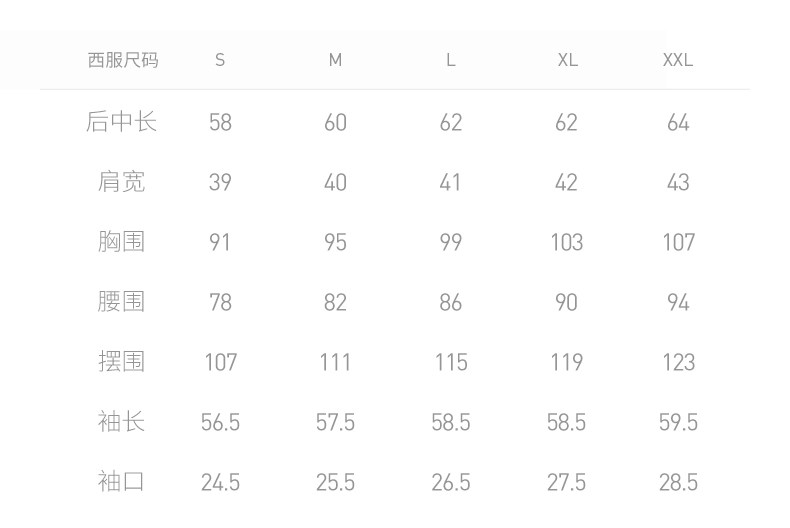Screen dimensions: 790x528
Task: Select the 袖长 row label
Action: tap(122, 422)
